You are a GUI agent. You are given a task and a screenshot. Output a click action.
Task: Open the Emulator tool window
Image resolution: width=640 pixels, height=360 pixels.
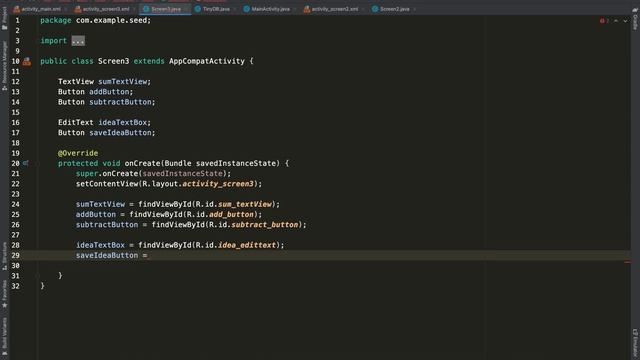(x=635, y=344)
